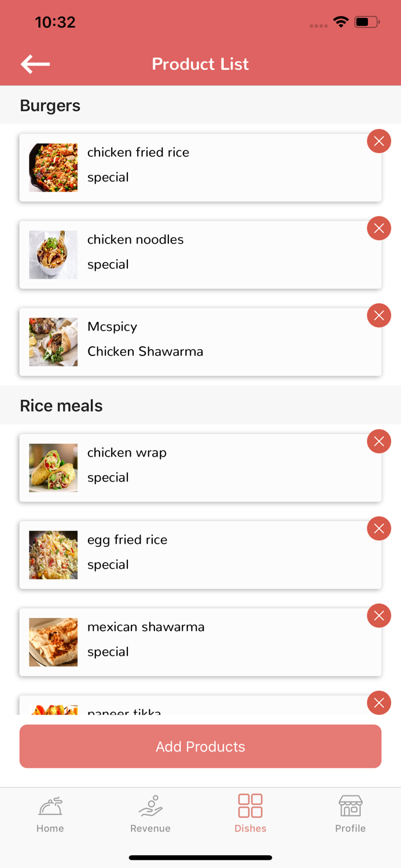401x868 pixels.
Task: Remove egg fried rice item
Action: coord(379,528)
